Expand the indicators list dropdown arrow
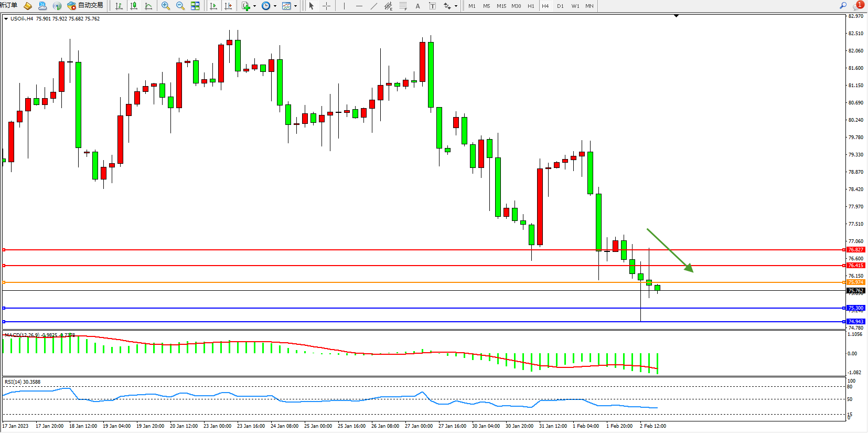 255,6
